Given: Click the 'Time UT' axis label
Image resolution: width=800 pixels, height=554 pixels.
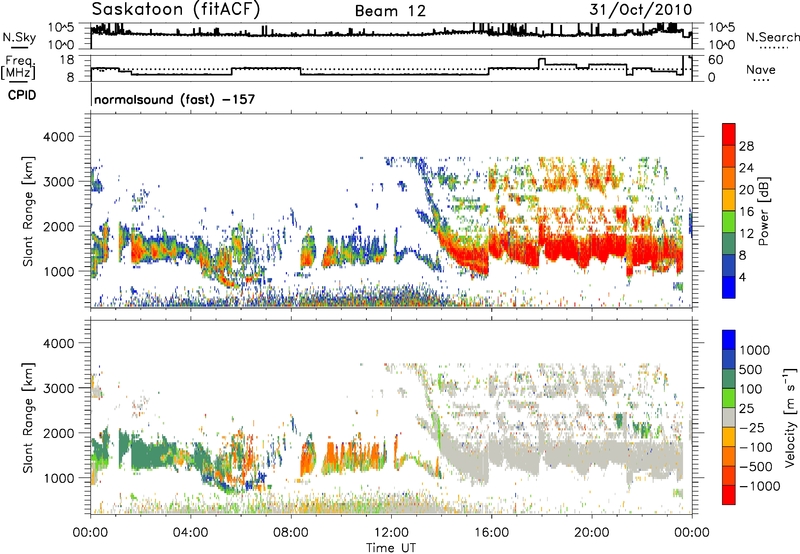Looking at the screenshot, I should click(391, 547).
